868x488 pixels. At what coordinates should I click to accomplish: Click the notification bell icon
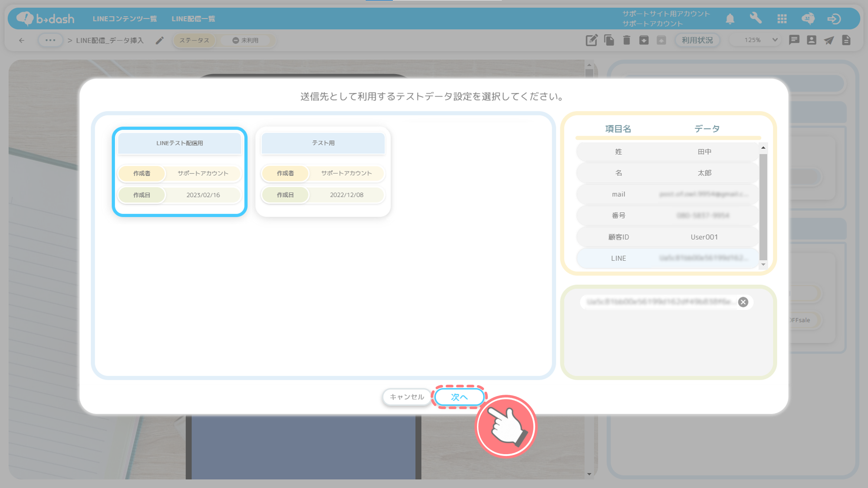coord(730,19)
